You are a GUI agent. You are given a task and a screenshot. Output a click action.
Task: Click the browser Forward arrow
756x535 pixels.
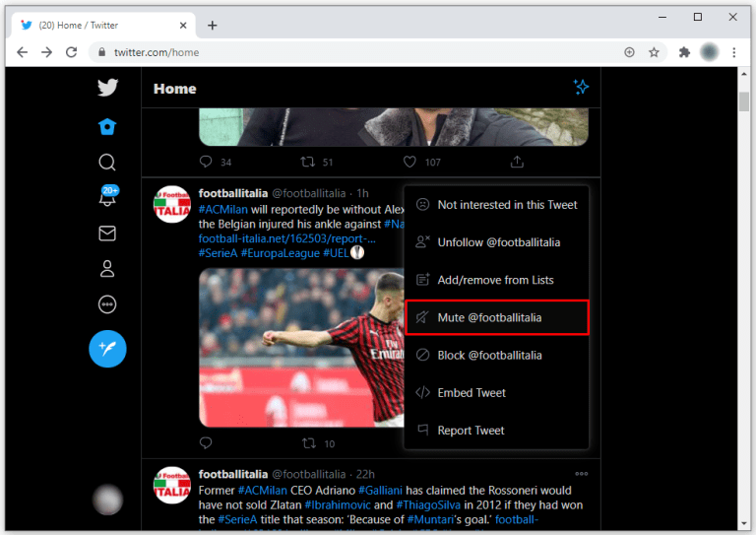coord(47,52)
